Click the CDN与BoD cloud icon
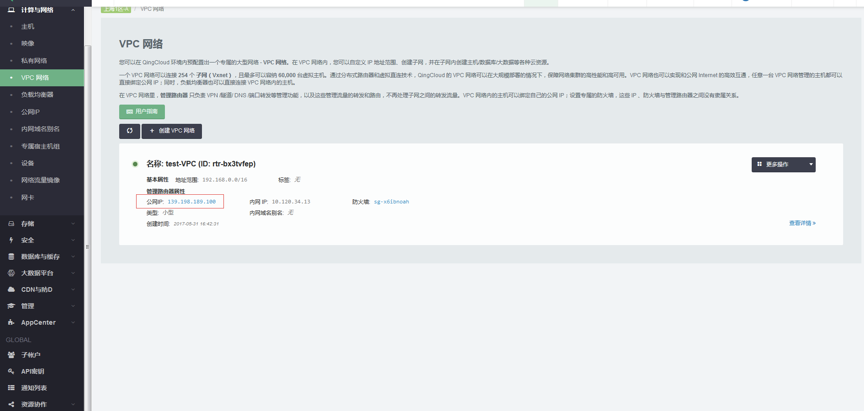The height and width of the screenshot is (411, 864). (11, 290)
